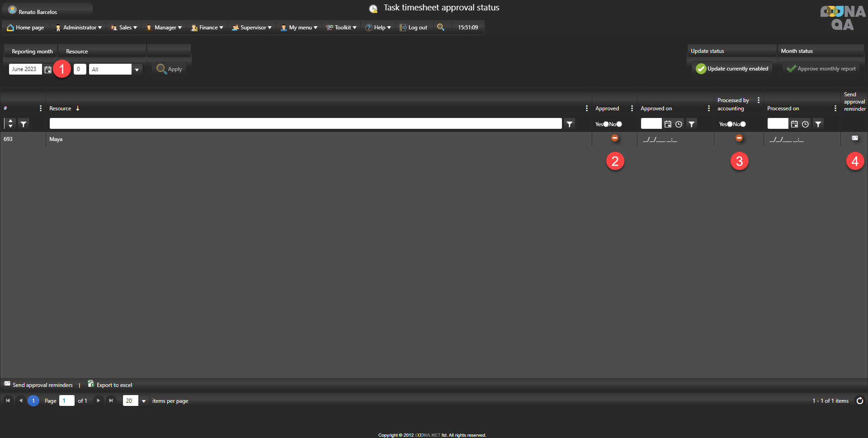Click the search magnifier icon in menu bar

(440, 27)
